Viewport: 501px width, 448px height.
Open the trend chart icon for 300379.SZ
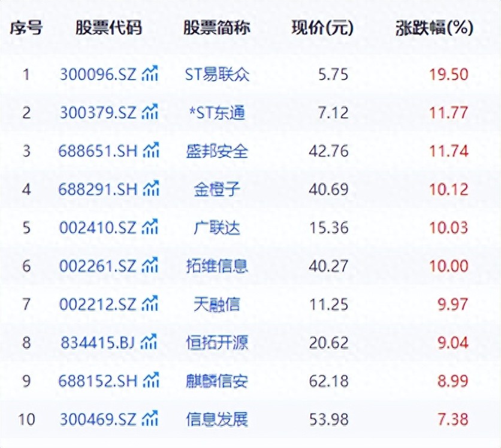point(150,112)
